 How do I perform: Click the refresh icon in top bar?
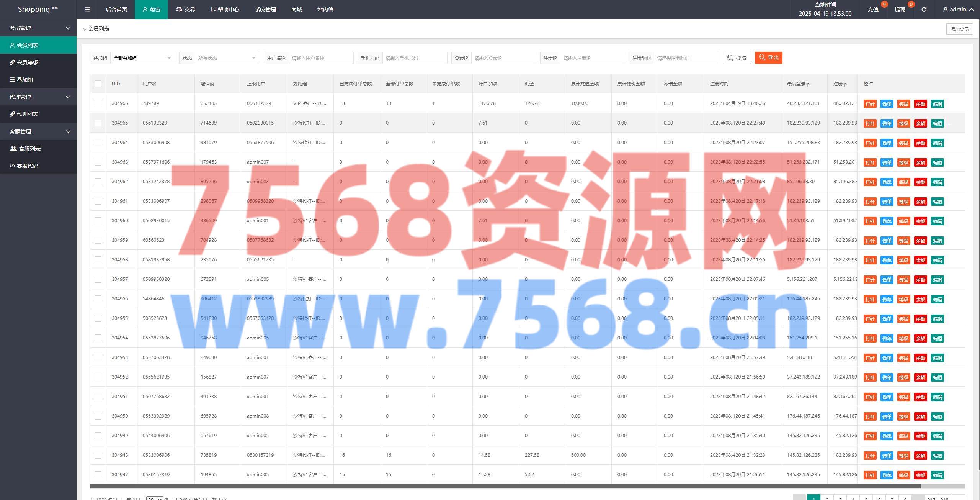point(924,10)
